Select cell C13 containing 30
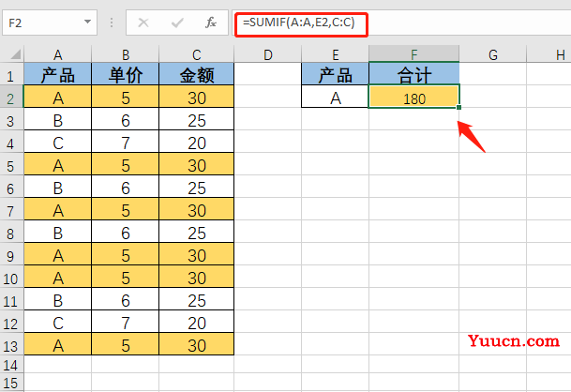This screenshot has height=392, width=571. [197, 346]
